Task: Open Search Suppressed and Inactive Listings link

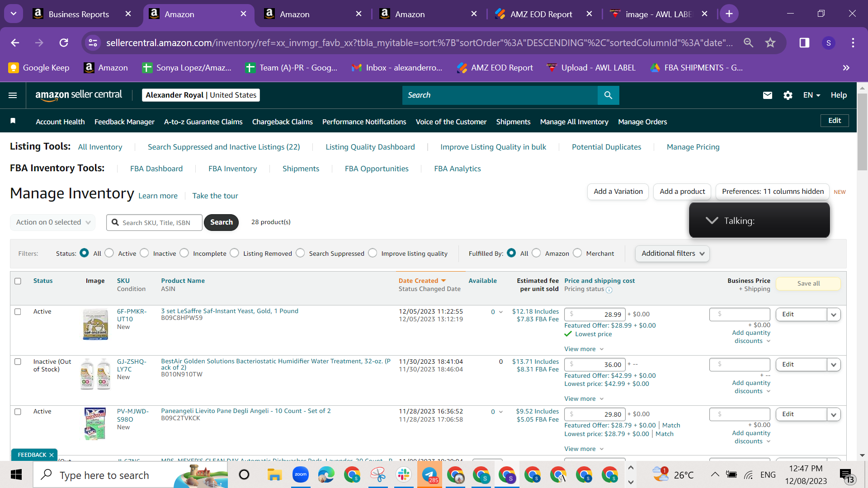Action: pos(224,147)
